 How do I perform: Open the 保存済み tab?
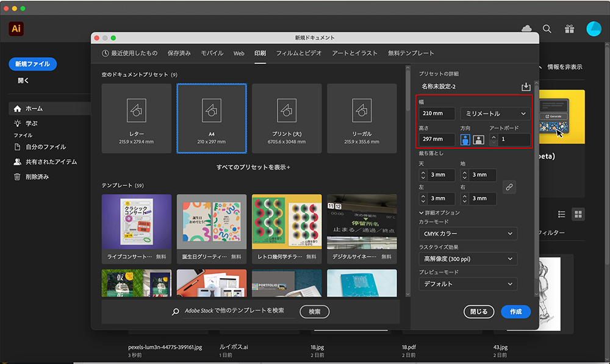click(x=179, y=53)
